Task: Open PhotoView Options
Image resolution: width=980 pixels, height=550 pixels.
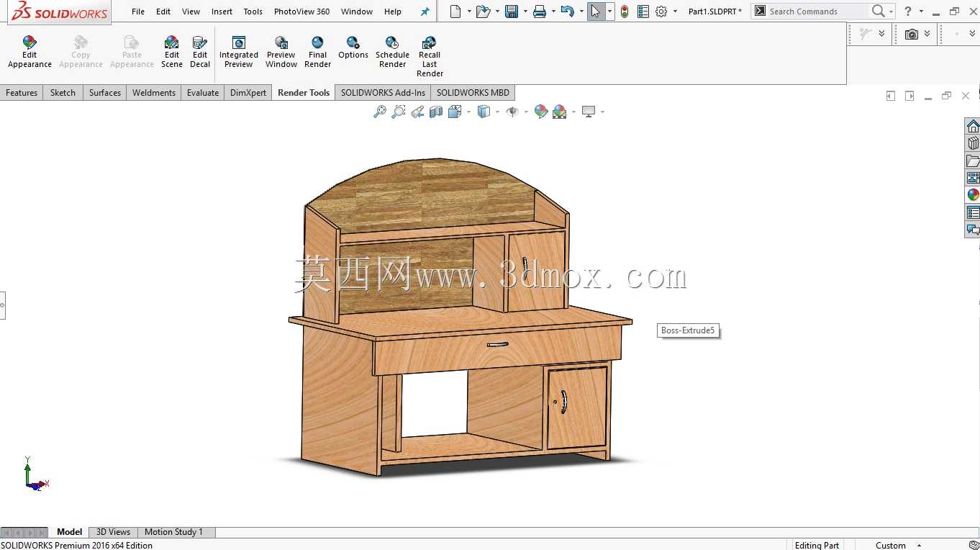Action: tap(353, 48)
